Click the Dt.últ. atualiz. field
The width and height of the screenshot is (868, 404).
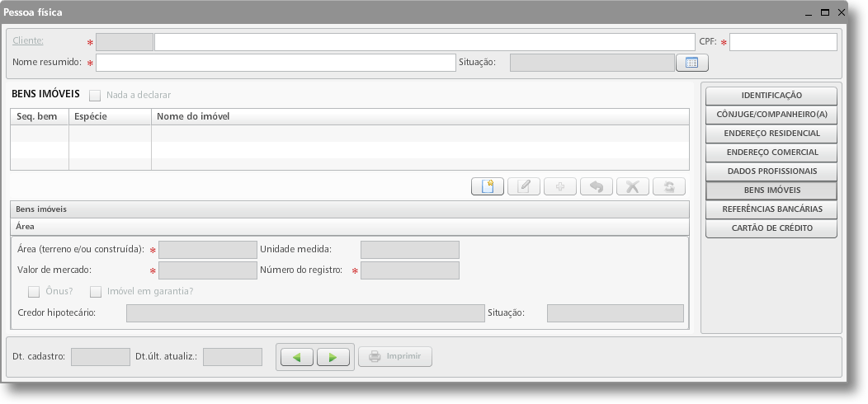(233, 357)
